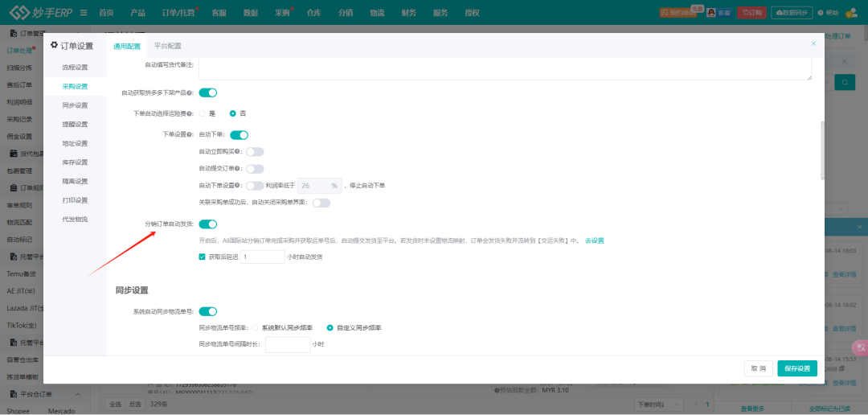This screenshot has height=415, width=868.
Task: Click the hamburger menu icon beside 妙手ERP logo
Action: [84, 13]
